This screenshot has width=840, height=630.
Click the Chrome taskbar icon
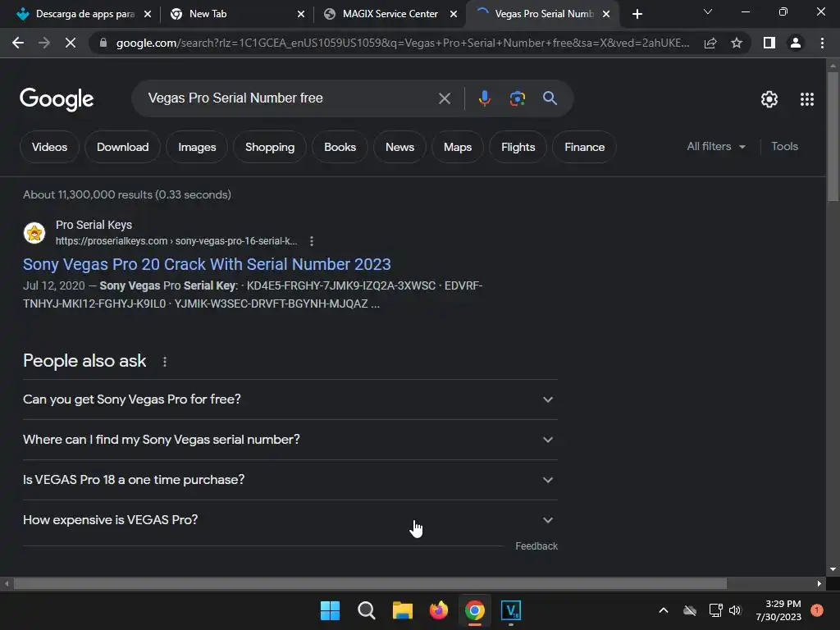475,610
